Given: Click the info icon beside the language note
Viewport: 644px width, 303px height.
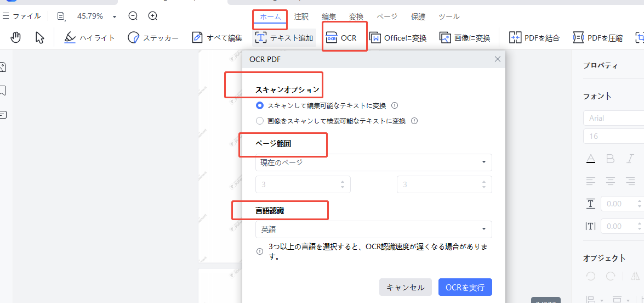Looking at the screenshot, I should [x=260, y=251].
